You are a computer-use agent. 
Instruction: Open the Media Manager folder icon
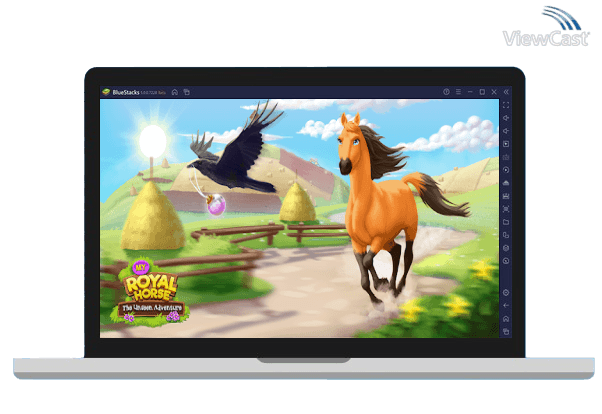pos(506,222)
